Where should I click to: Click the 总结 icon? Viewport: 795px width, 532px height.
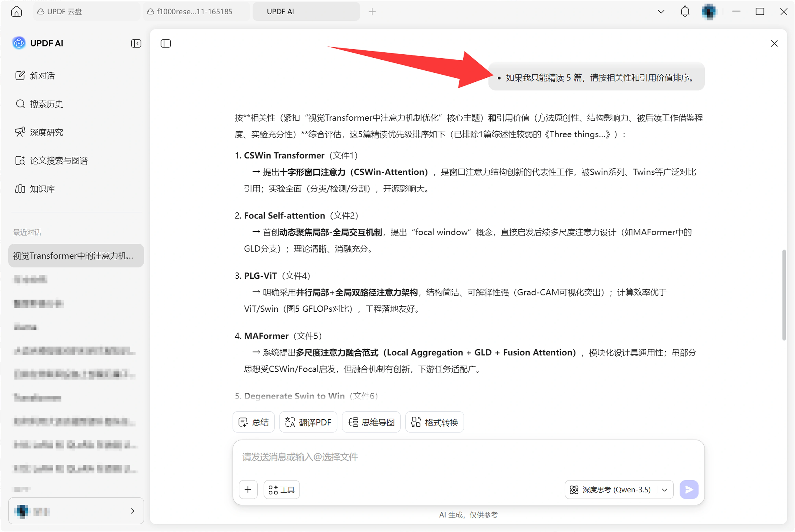243,422
